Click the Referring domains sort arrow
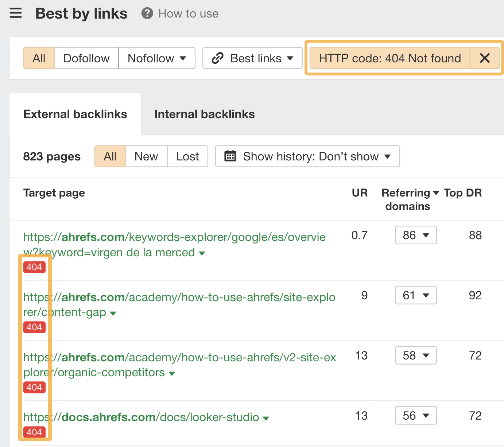The height and width of the screenshot is (447, 504). tap(436, 193)
